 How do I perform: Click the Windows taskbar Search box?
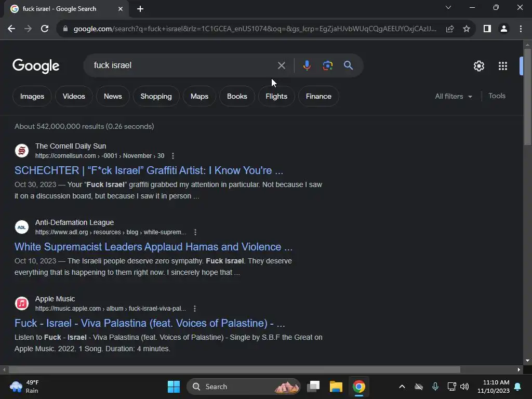(x=244, y=387)
